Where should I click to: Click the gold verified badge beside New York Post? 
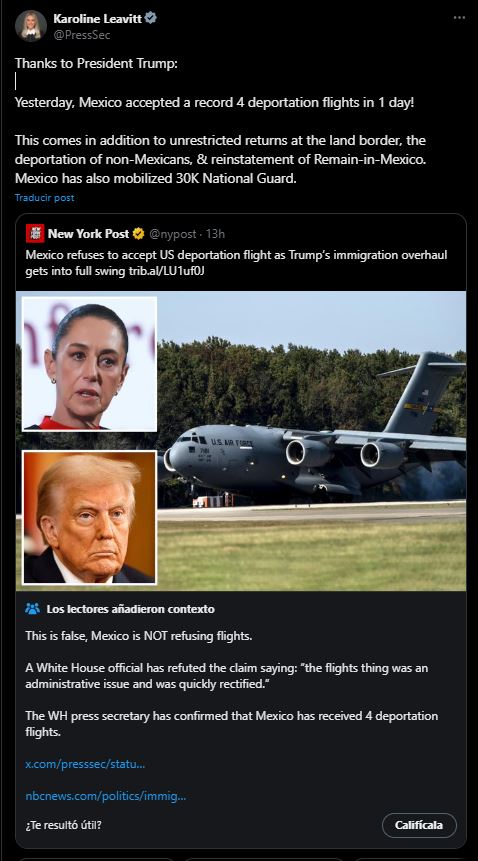coord(139,234)
